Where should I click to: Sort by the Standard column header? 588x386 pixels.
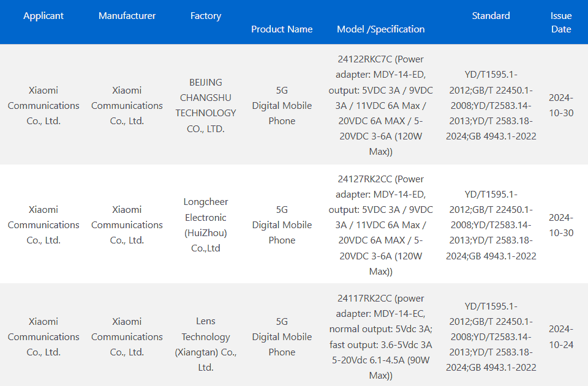(x=491, y=16)
